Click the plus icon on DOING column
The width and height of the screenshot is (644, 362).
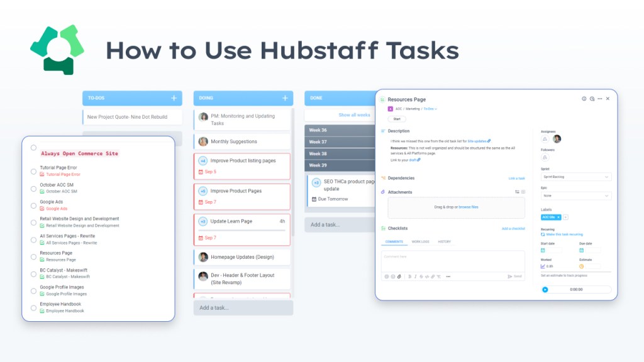(x=285, y=98)
